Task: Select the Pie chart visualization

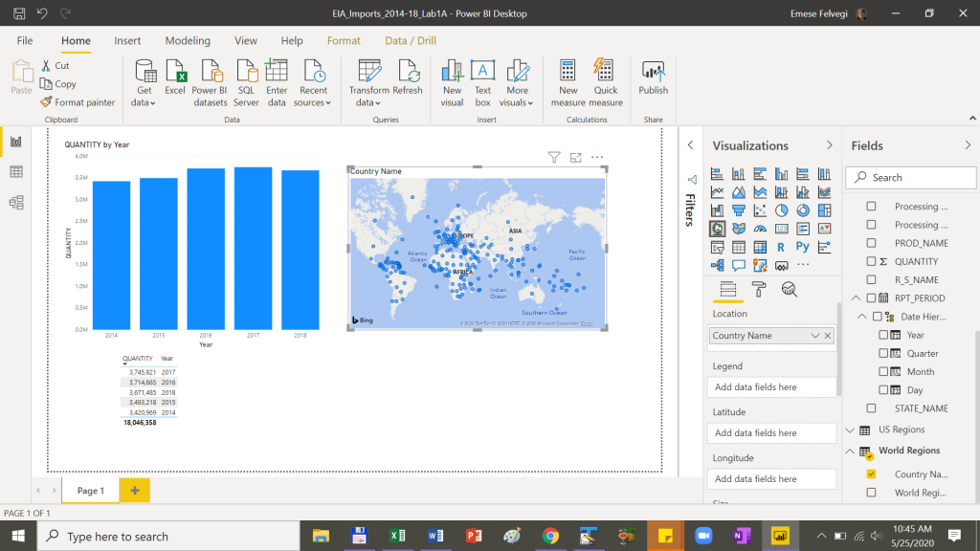Action: [781, 210]
